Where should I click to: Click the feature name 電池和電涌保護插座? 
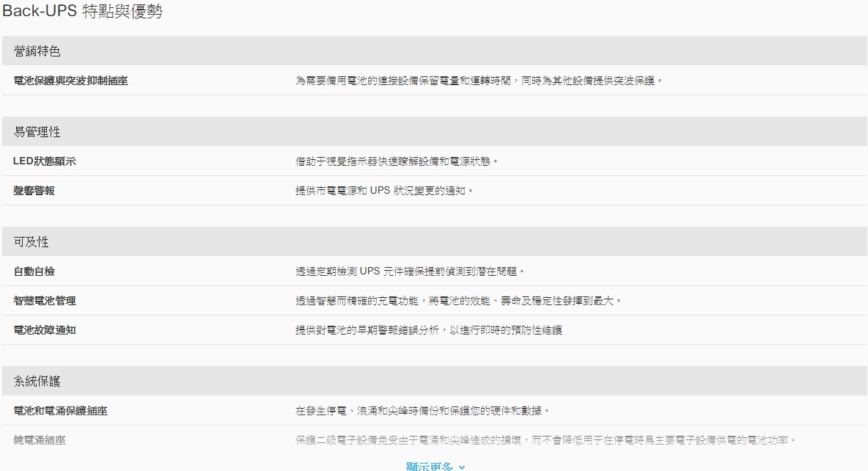click(x=60, y=411)
